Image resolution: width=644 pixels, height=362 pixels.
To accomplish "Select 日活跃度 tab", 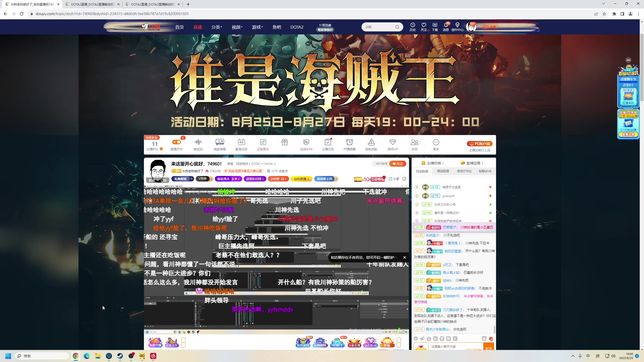I will click(x=422, y=171).
